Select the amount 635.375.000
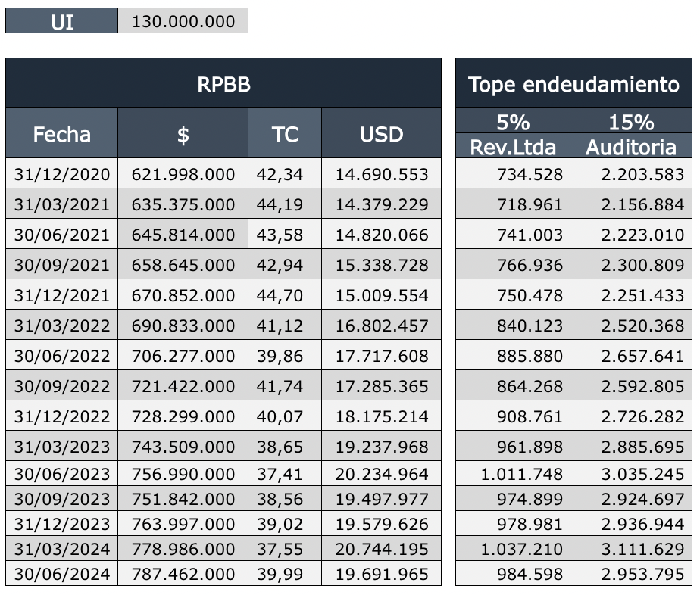 coord(183,205)
